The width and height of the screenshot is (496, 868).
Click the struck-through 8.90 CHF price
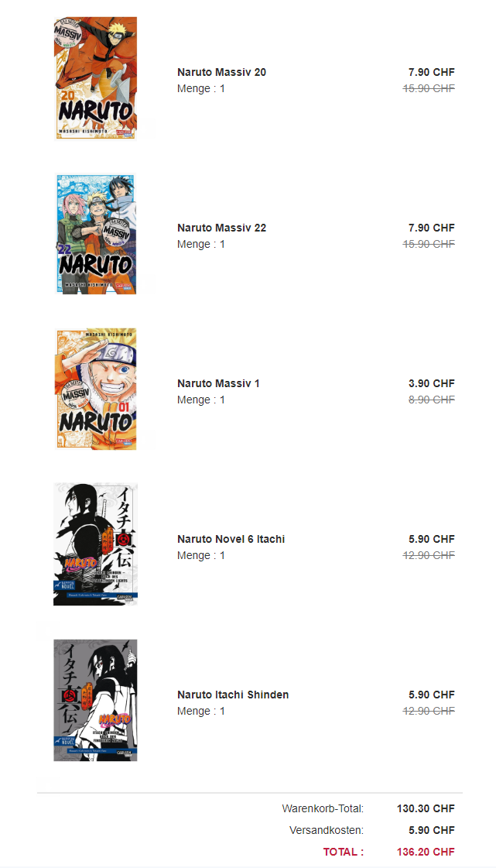(431, 400)
